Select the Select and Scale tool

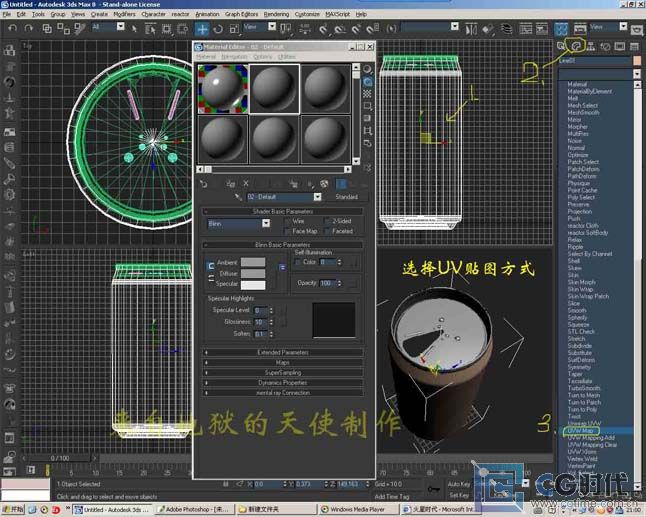click(234, 29)
